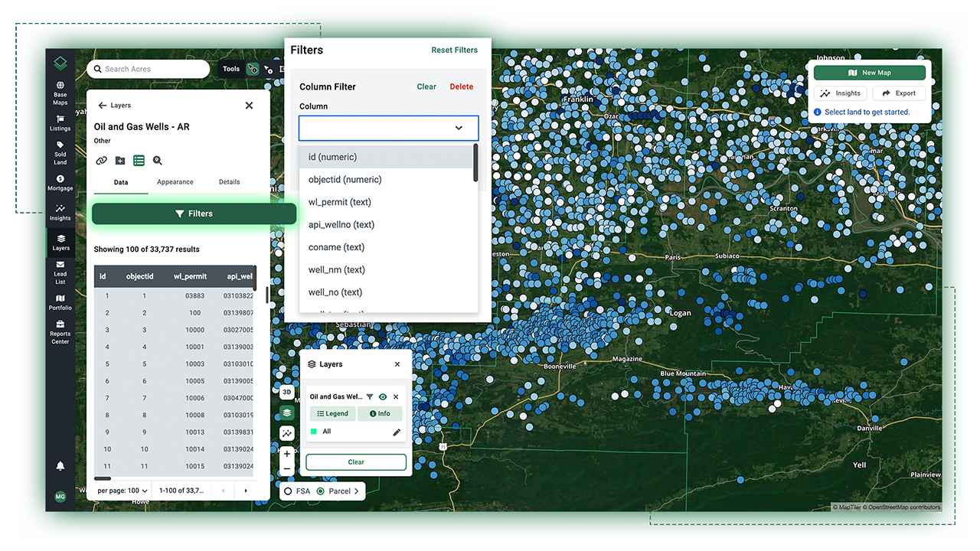Open Insights in the left sidebar
Image resolution: width=980 pixels, height=551 pixels.
60,213
